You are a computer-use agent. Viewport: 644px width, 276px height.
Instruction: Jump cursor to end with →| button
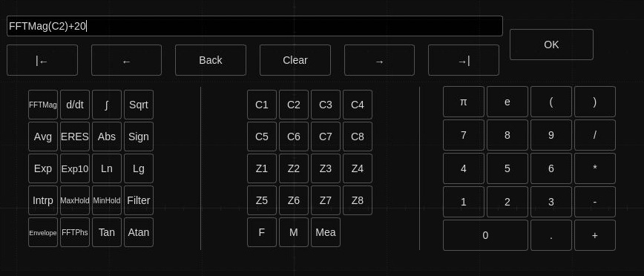tap(464, 60)
